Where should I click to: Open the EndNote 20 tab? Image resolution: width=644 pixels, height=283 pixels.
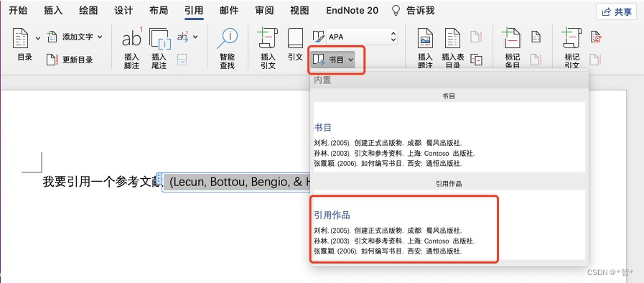coord(352,11)
